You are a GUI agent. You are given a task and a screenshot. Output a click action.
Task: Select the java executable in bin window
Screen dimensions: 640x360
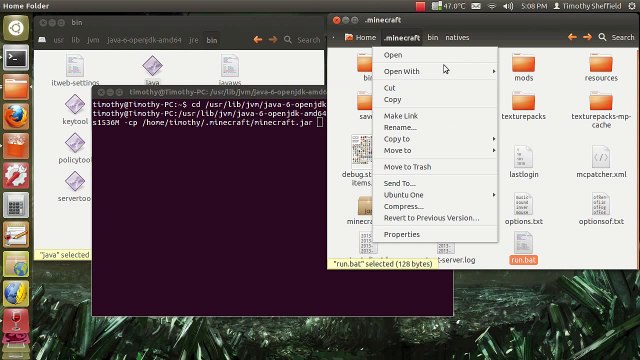pyautogui.click(x=152, y=70)
